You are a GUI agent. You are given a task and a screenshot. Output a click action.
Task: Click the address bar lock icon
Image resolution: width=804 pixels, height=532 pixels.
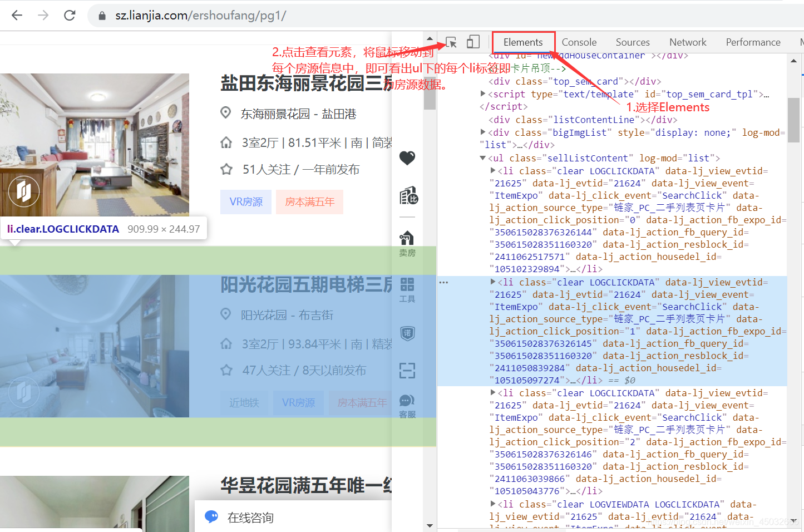click(x=102, y=16)
